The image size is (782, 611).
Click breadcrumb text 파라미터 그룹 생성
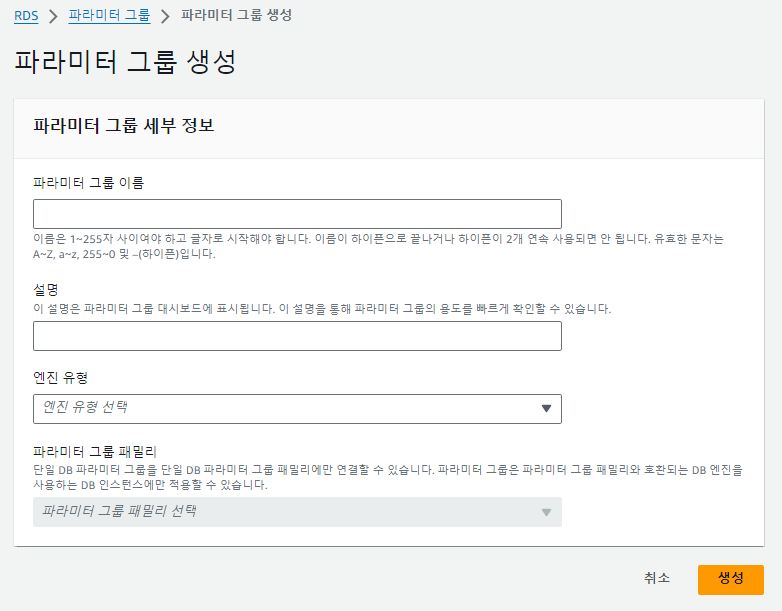pyautogui.click(x=236, y=15)
